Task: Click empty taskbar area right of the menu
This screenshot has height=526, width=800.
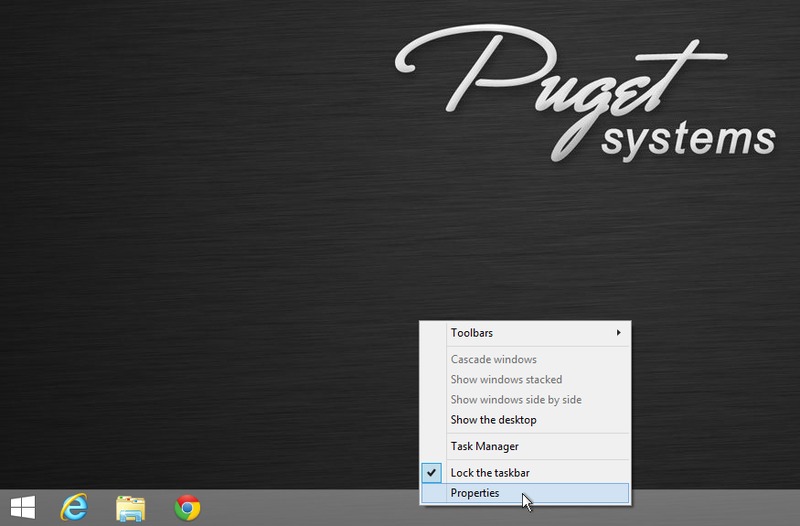Action: [715, 508]
